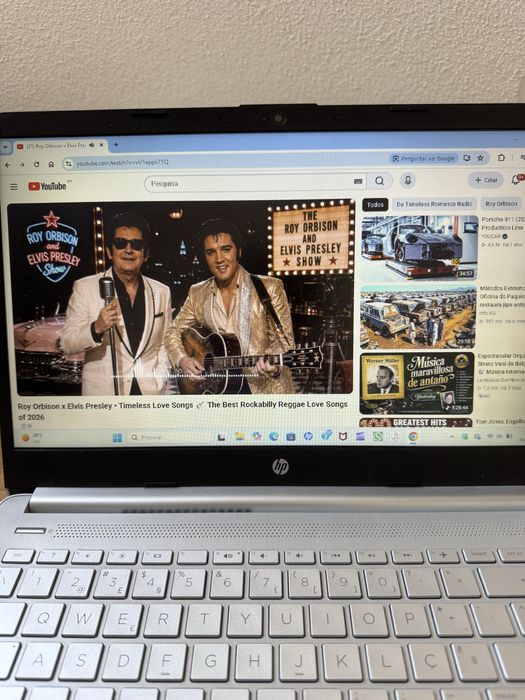The image size is (525, 700).
Task: Click the search magnifier button on YouTube
Action: [x=379, y=181]
